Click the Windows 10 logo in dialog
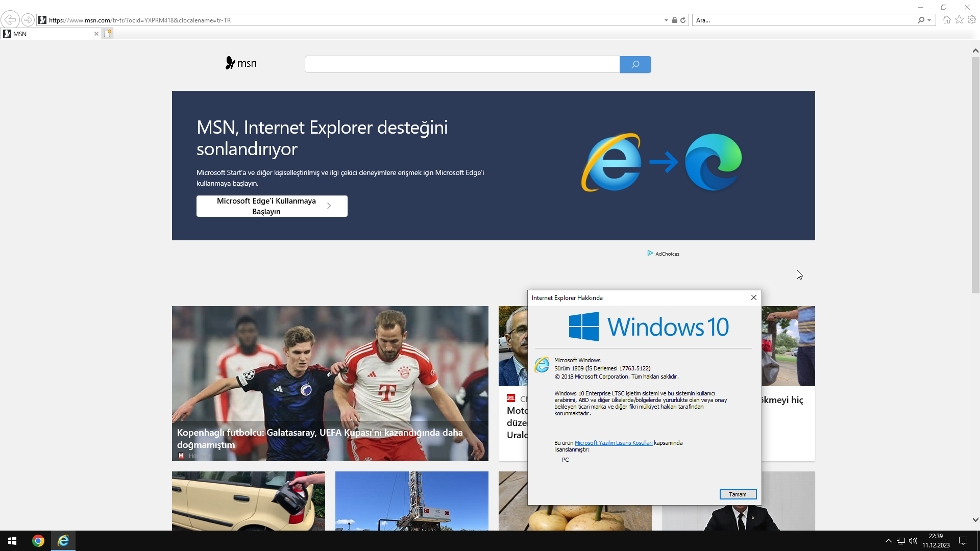 (x=649, y=327)
